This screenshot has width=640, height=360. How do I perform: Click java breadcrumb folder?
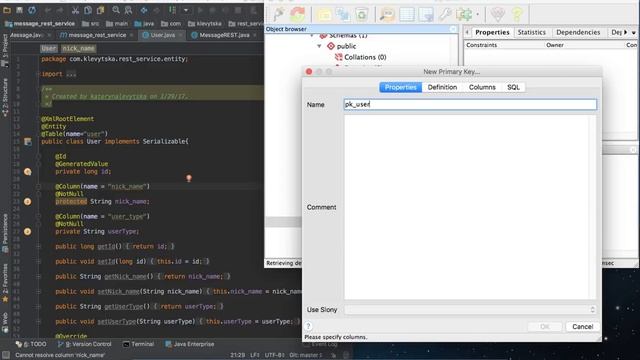point(144,24)
